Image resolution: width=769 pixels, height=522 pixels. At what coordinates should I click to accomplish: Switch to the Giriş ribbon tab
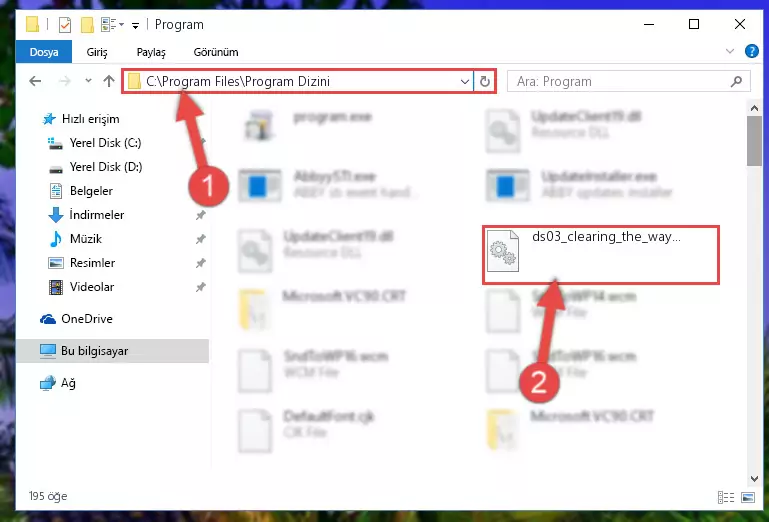[x=97, y=52]
